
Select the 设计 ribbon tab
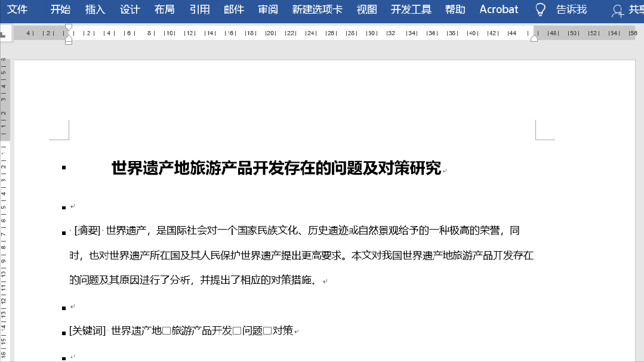(x=129, y=9)
